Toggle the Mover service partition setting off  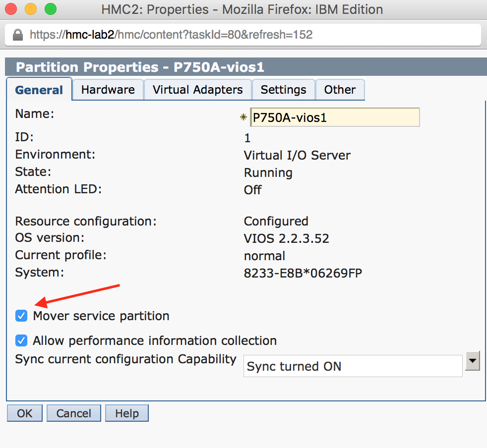[21, 316]
